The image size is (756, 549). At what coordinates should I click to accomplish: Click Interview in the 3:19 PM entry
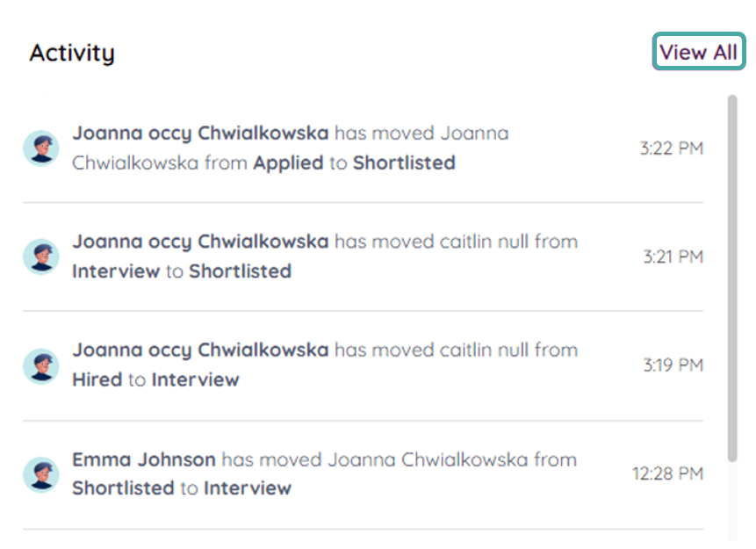click(x=195, y=380)
